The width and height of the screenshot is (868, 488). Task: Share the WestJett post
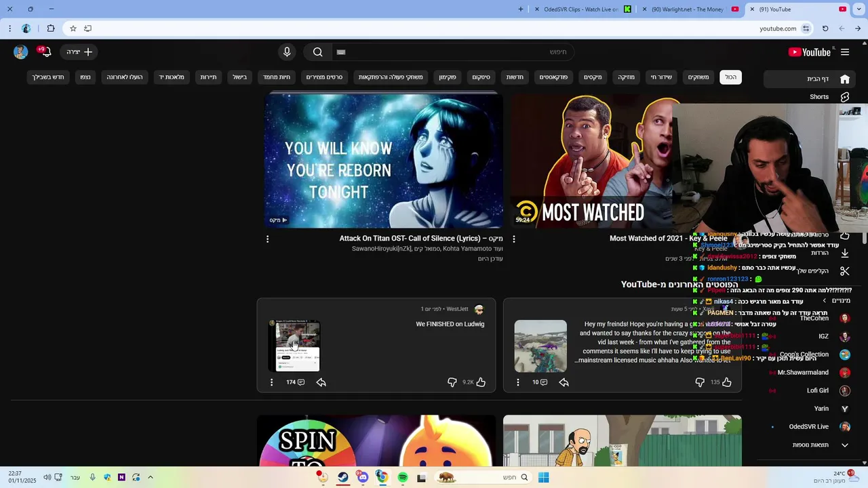tap(321, 382)
